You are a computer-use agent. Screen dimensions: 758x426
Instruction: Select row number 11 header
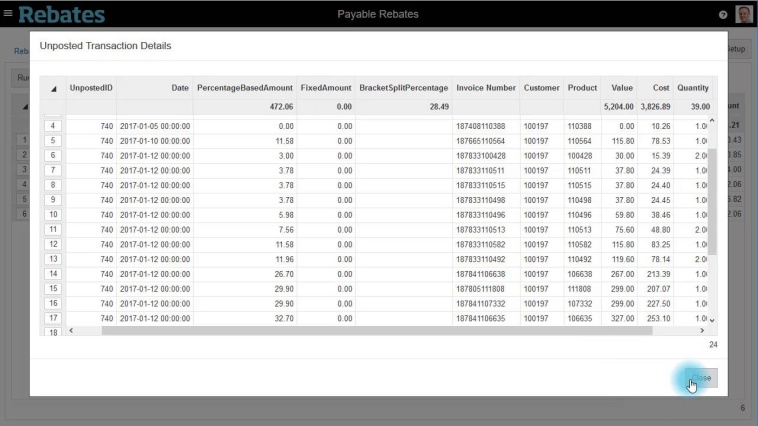(53, 230)
